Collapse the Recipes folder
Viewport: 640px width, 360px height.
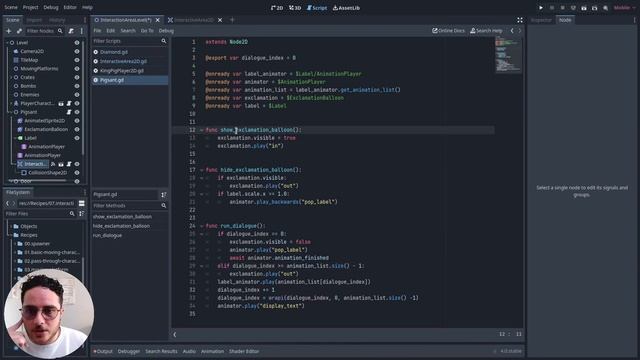pos(11,235)
